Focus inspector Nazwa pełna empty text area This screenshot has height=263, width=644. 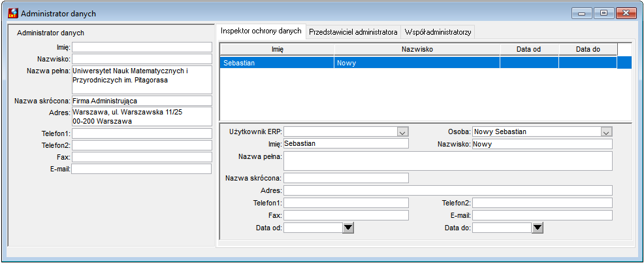(x=448, y=161)
